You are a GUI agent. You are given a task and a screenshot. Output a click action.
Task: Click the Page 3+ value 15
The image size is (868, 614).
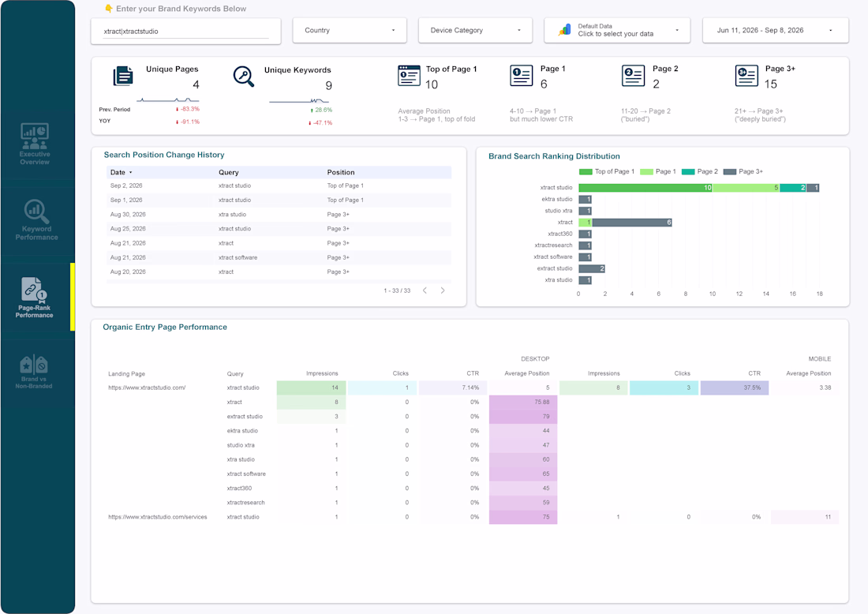tap(771, 84)
